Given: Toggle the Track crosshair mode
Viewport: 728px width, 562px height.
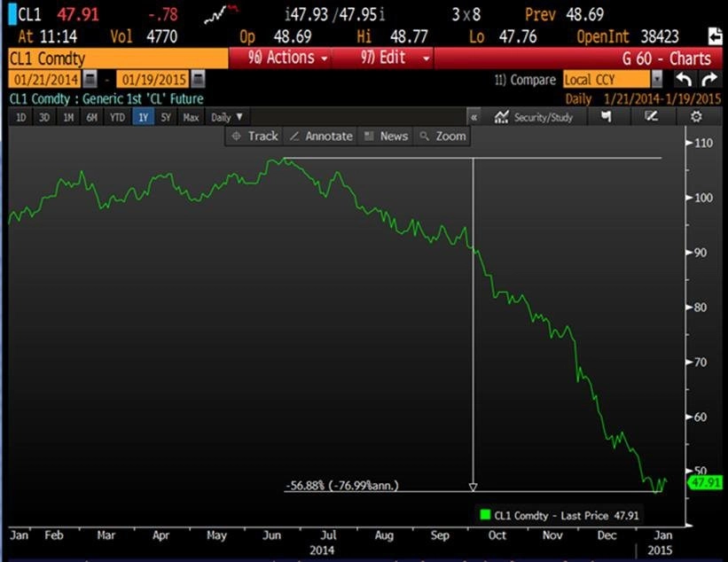Looking at the screenshot, I should coord(254,136).
